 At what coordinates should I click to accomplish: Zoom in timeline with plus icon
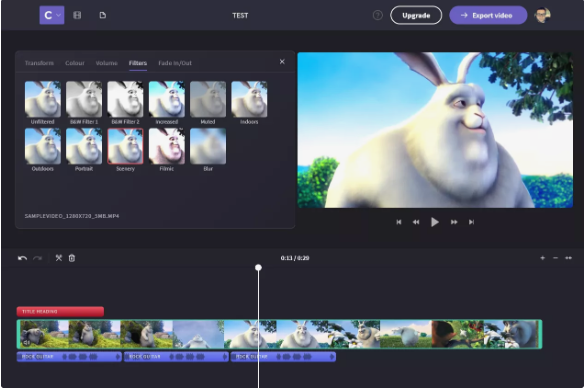click(x=542, y=258)
